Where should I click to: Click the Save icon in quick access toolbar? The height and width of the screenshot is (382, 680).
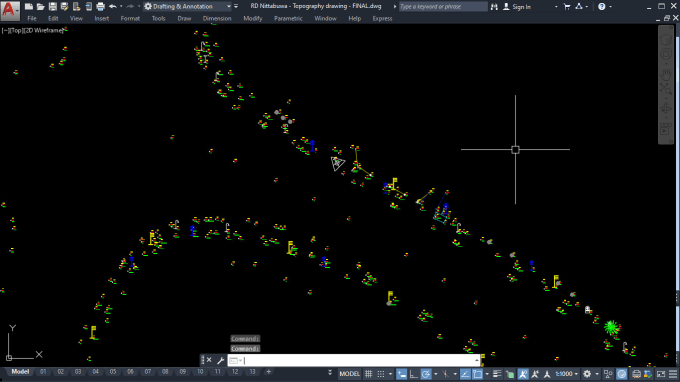pyautogui.click(x=52, y=7)
